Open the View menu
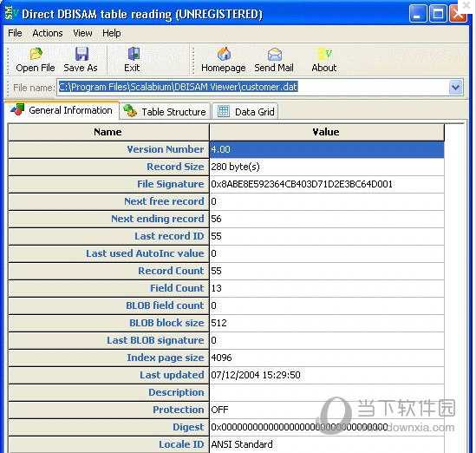The image size is (476, 453). pyautogui.click(x=82, y=33)
